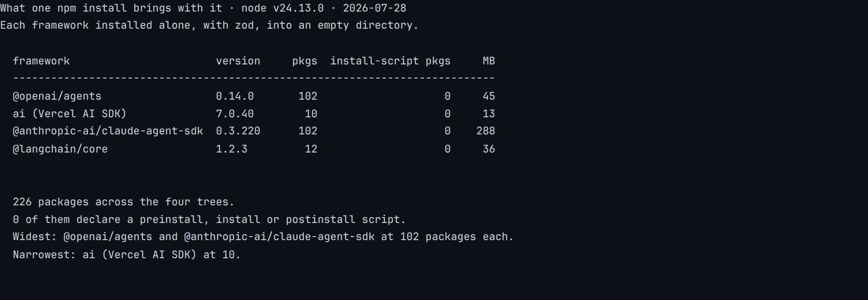Click the 'version' column header
This screenshot has height=300, width=868.
[238, 61]
